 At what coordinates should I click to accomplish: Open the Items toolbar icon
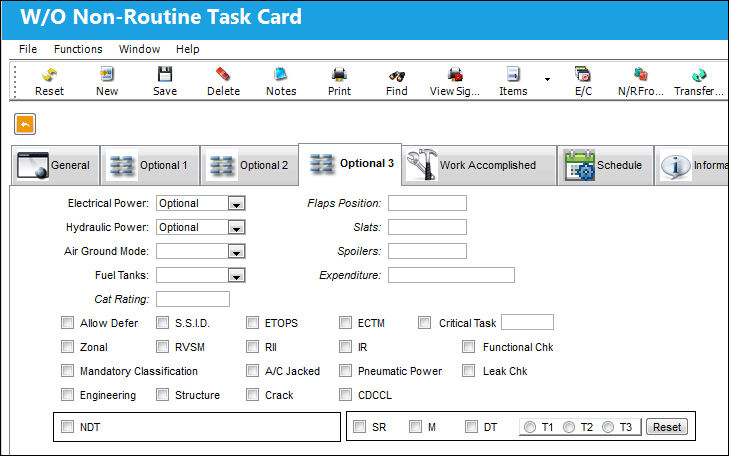click(513, 74)
